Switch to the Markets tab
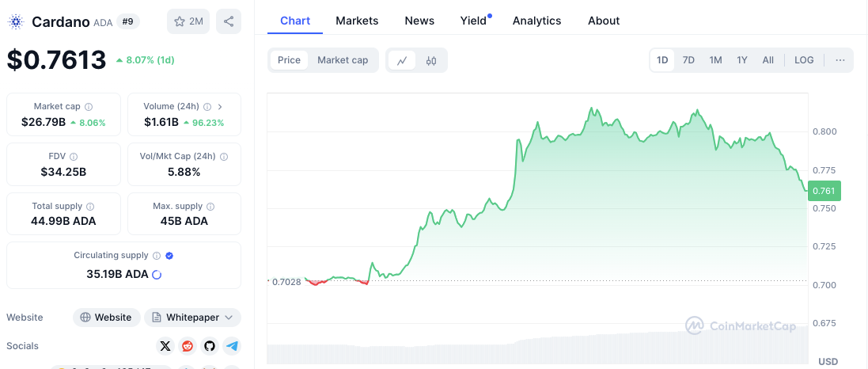 (x=357, y=21)
